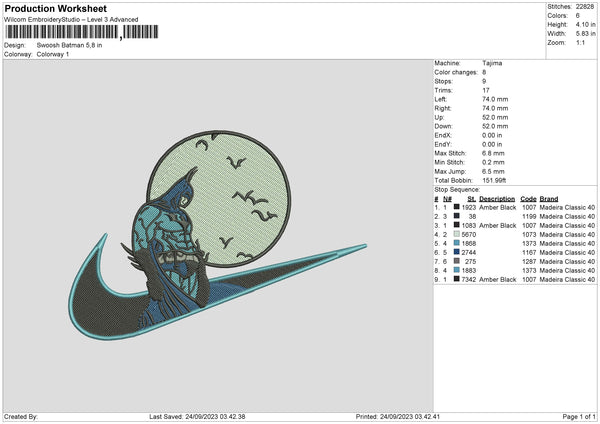Image resolution: width=600 pixels, height=424 pixels.
Task: Click Amber Black description in row 1
Action: pos(497,207)
